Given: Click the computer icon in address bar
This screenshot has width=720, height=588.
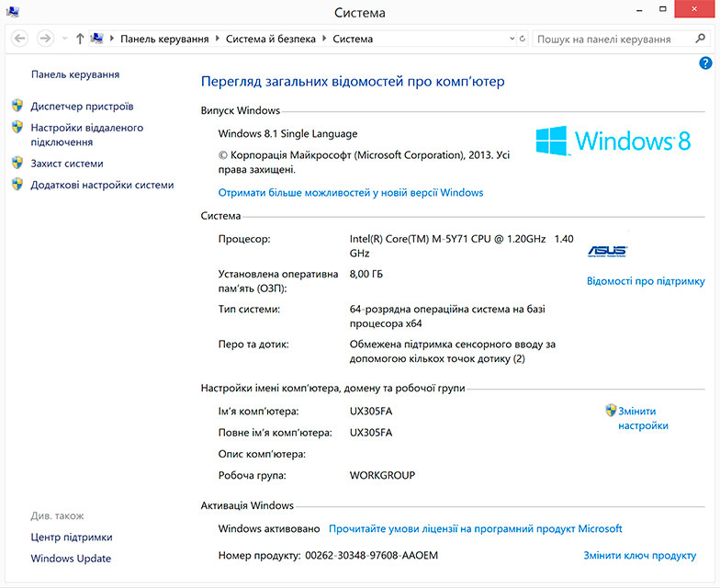Looking at the screenshot, I should 97,39.
